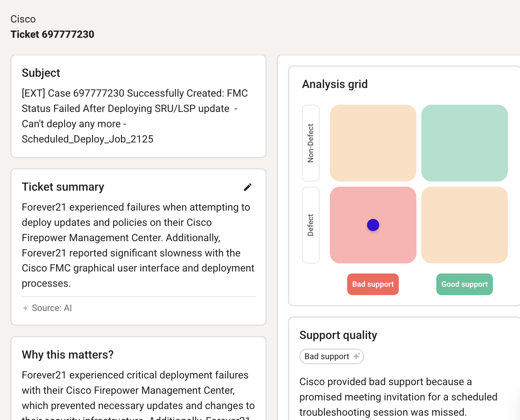Click the pencil edit icon in Ticket summary
520x420 pixels.
click(248, 187)
